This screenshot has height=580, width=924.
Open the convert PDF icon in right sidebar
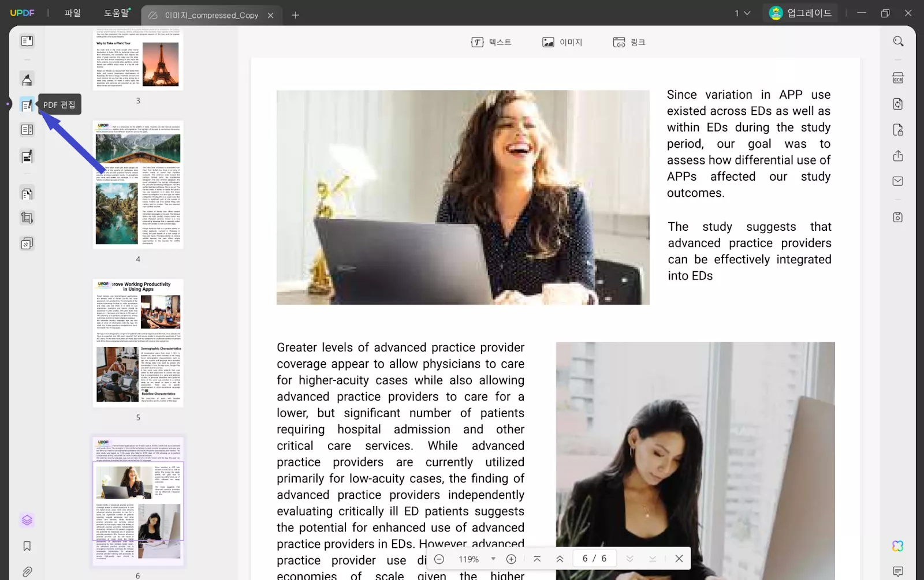point(898,104)
